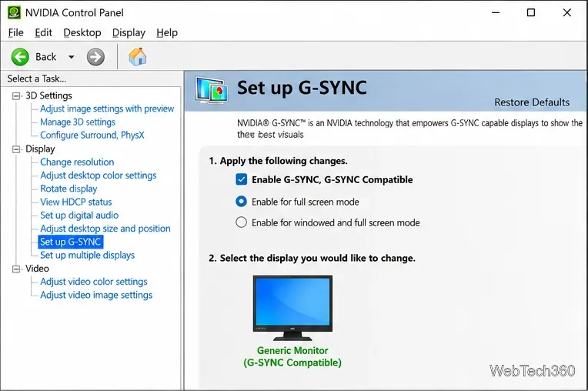Collapse the Video tree node
The height and width of the screenshot is (391, 588).
coord(16,269)
